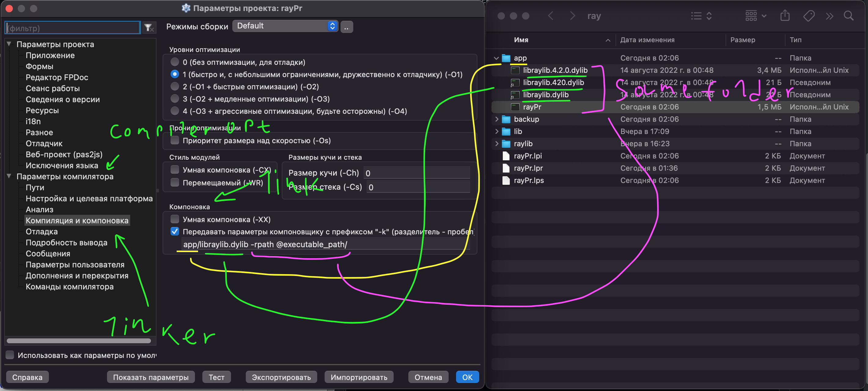The height and width of the screenshot is (391, 868).
Task: Click the rayPr.lpr document icon
Action: (506, 168)
